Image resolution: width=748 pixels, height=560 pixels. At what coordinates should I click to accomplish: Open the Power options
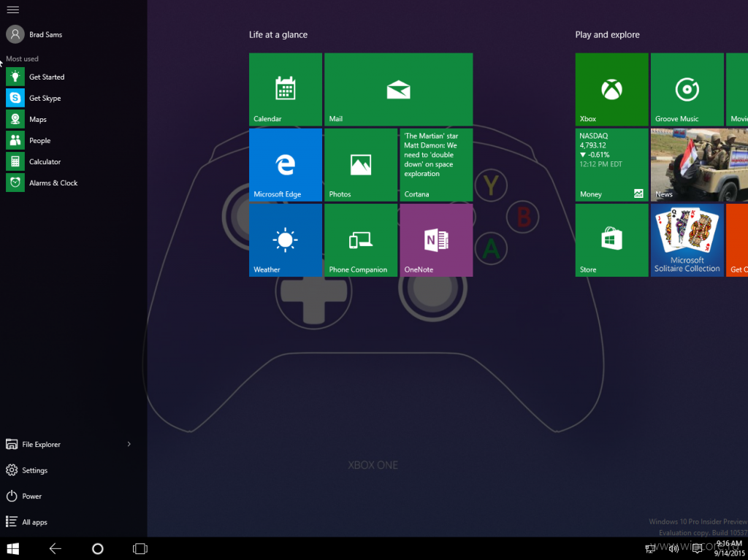[x=24, y=496]
